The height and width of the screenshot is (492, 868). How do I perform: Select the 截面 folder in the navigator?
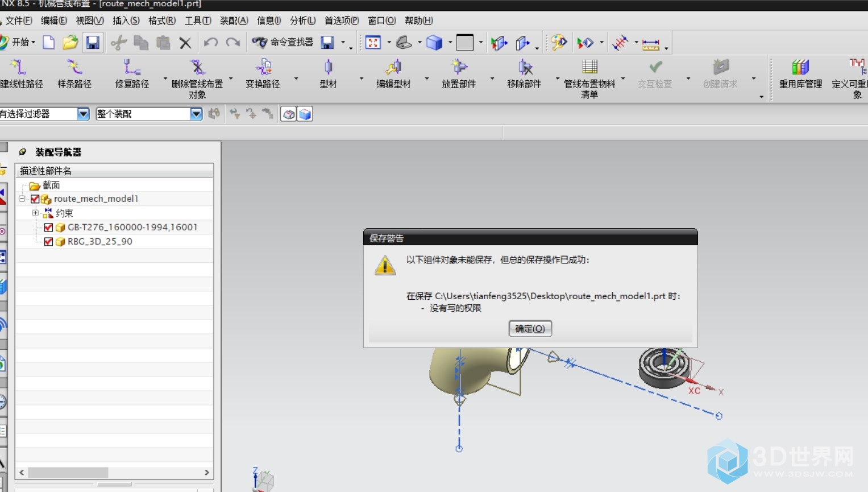(45, 185)
